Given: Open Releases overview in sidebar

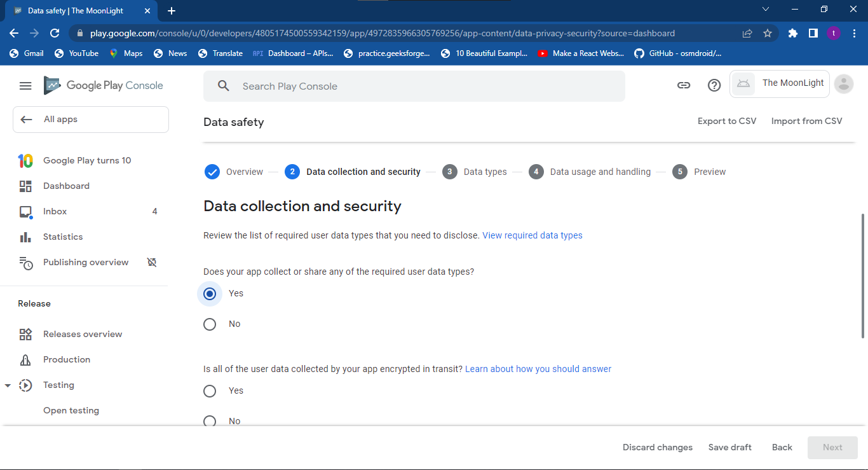Looking at the screenshot, I should 83,335.
